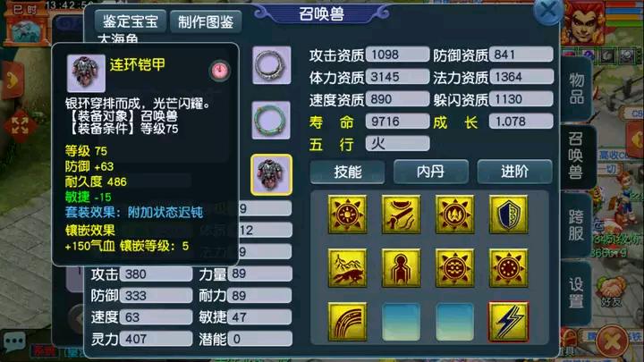644x362 pixels.
Task: Select the silver ring equipment slot
Action: (x=272, y=65)
